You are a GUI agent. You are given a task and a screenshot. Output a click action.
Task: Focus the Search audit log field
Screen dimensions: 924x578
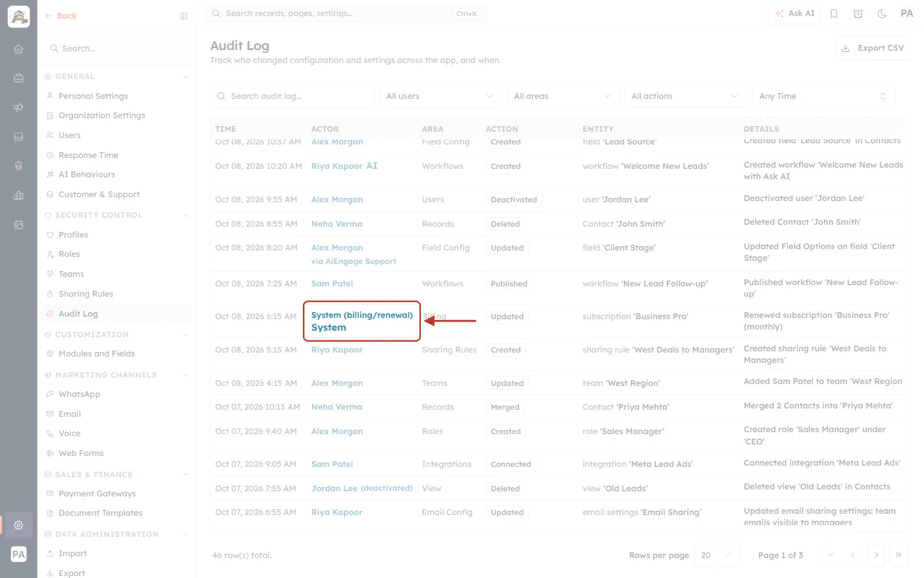[x=292, y=96]
